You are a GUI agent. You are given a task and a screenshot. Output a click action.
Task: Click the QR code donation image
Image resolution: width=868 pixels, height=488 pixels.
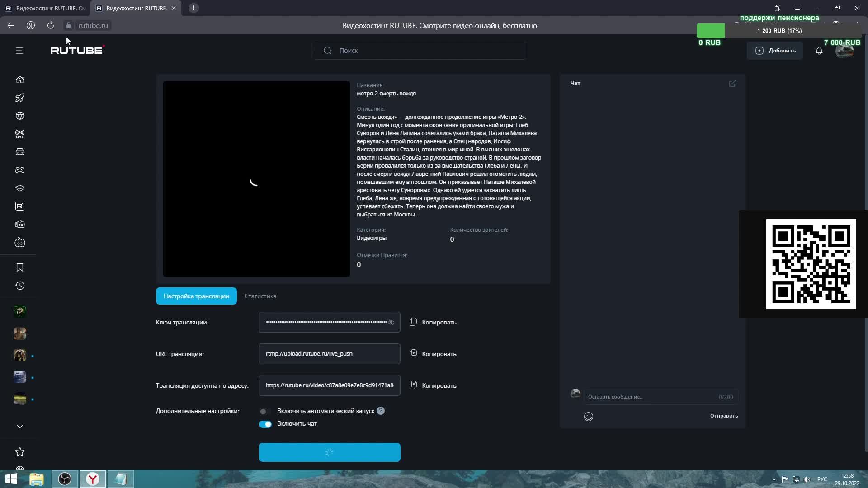[811, 264]
